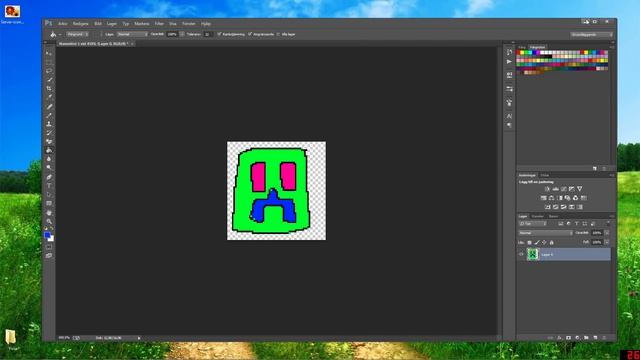The image size is (640, 360).
Task: Toggle layer filtering switch
Action: coord(608,223)
